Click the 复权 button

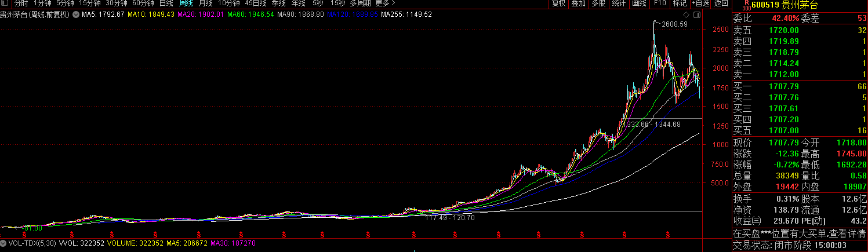click(x=558, y=3)
